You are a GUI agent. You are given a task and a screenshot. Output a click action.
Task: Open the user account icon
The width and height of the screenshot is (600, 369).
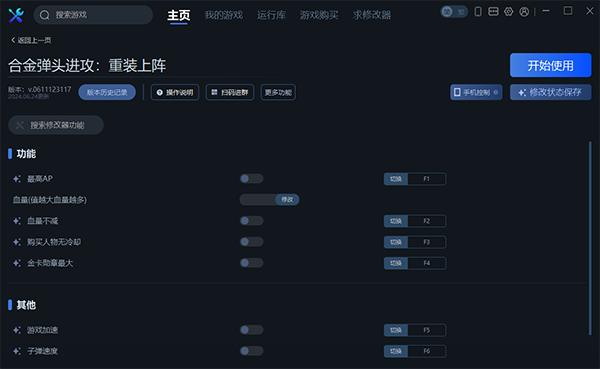click(524, 12)
